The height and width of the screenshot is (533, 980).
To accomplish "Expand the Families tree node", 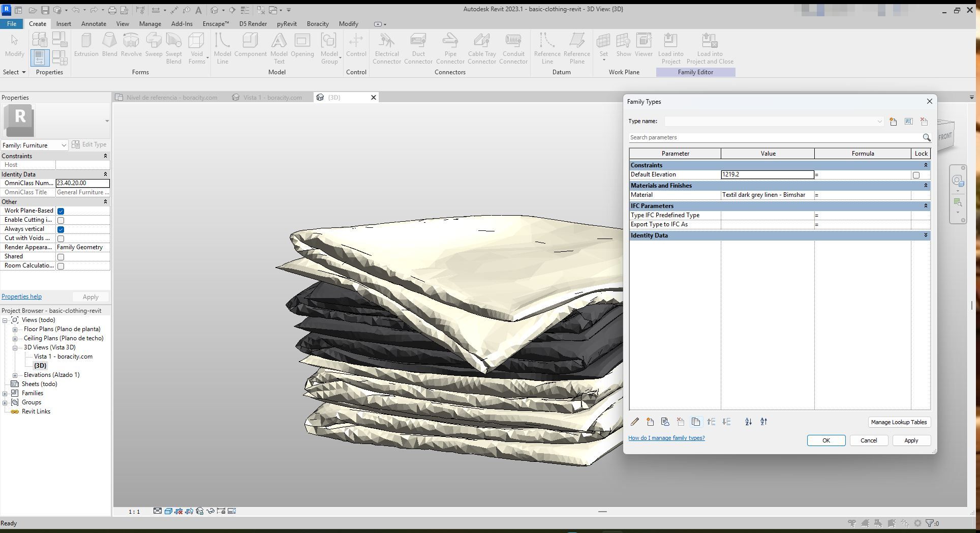I will click(x=5, y=394).
